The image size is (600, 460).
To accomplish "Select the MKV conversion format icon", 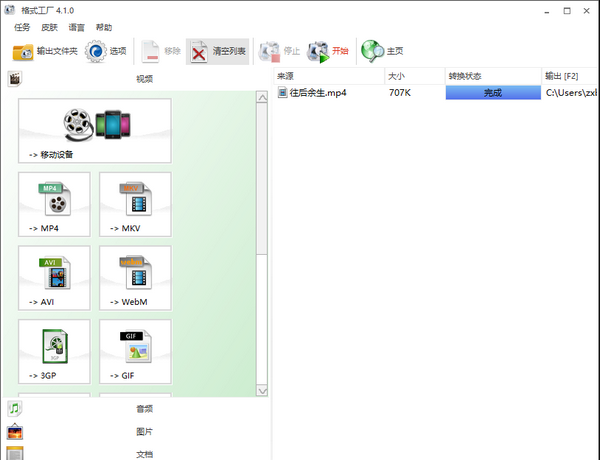I will 134,204.
